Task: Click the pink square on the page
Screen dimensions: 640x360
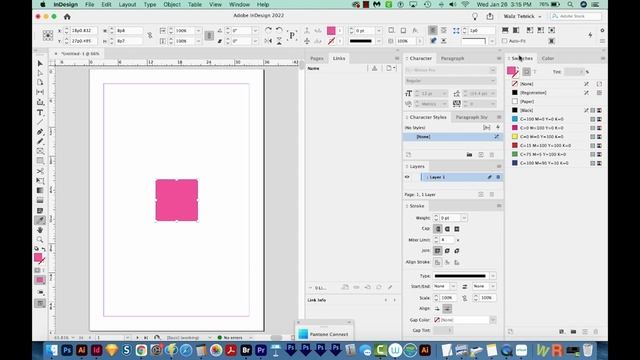Action: tap(177, 200)
